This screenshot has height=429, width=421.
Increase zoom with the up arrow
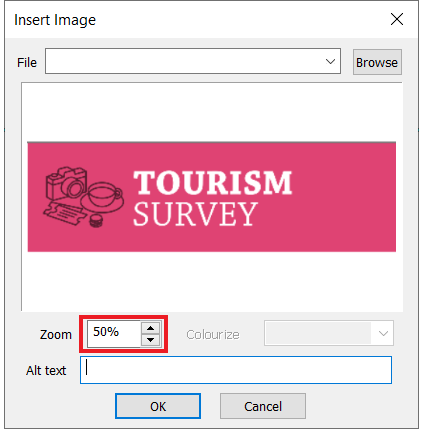click(x=150, y=328)
